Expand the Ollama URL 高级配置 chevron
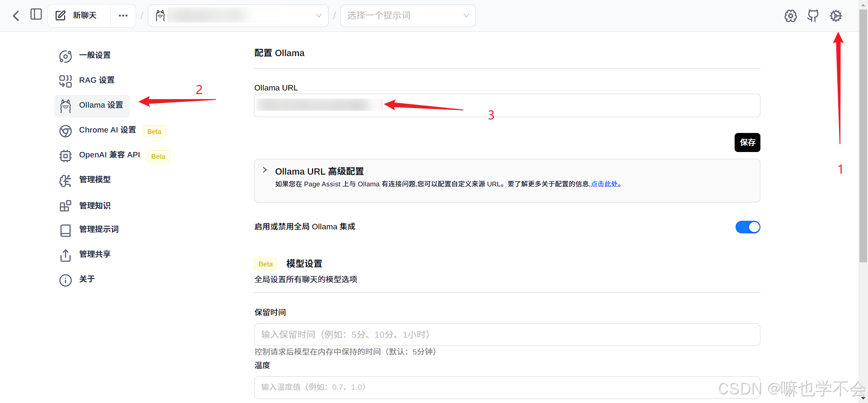Screen dimensions: 868x403 click(x=265, y=170)
